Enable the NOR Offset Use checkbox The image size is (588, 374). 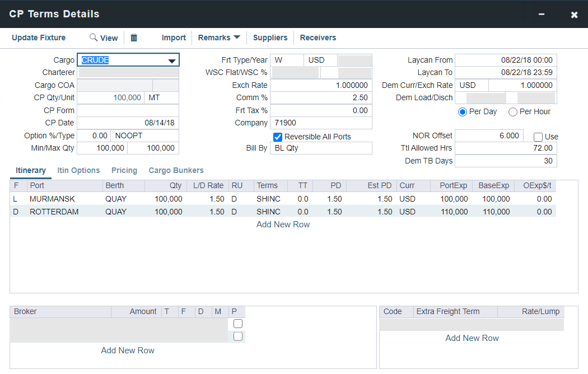[x=538, y=137]
